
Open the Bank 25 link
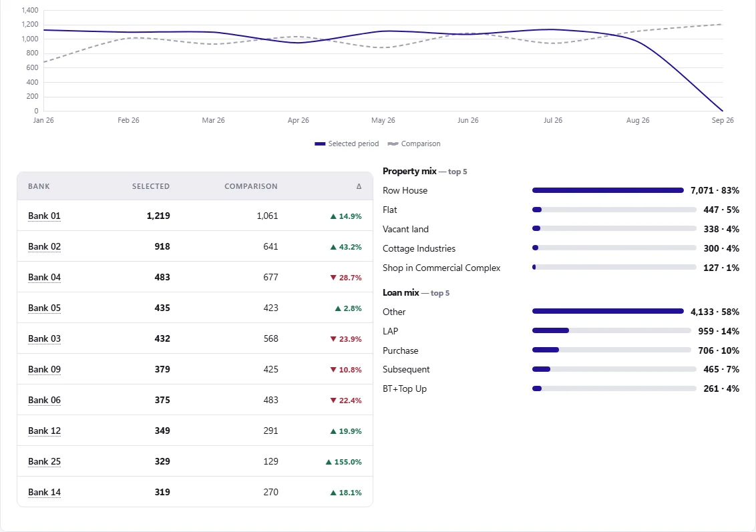(x=44, y=462)
